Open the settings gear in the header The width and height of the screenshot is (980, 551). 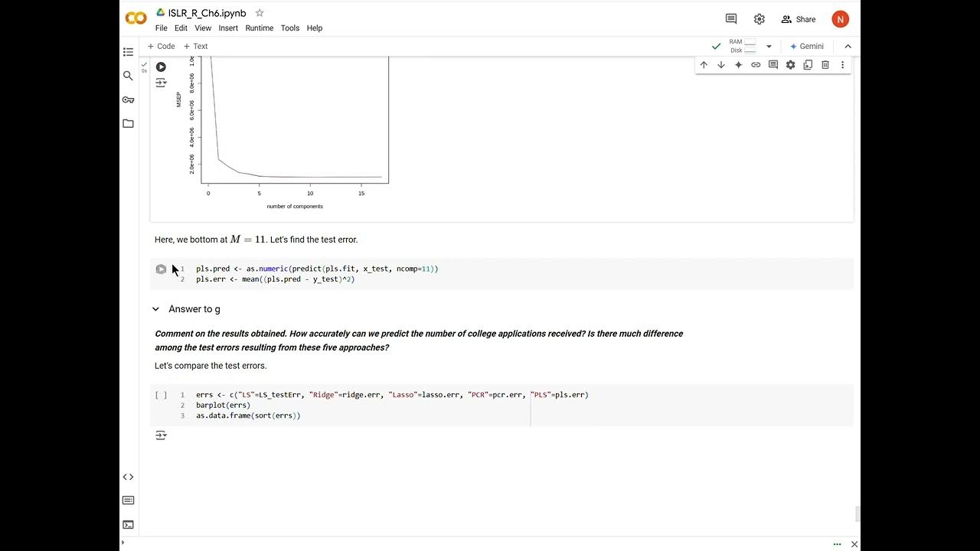click(759, 19)
